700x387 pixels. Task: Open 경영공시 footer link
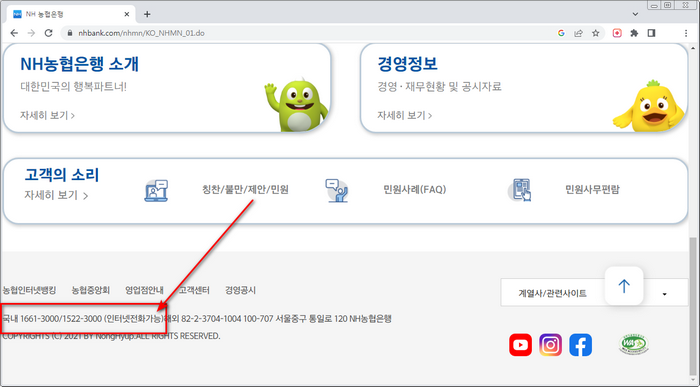(x=240, y=290)
